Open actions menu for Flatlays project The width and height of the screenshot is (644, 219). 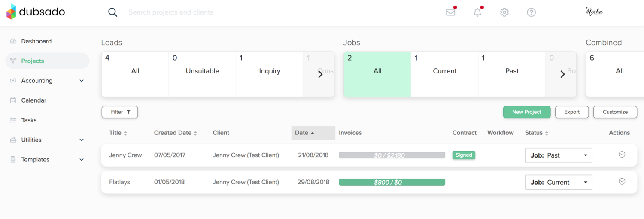[x=622, y=182]
